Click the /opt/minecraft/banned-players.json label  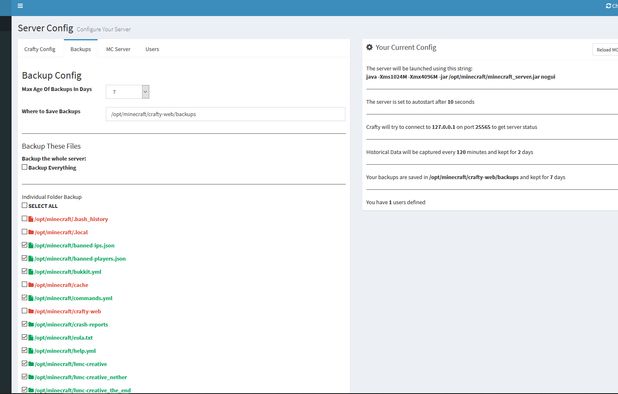click(x=80, y=259)
